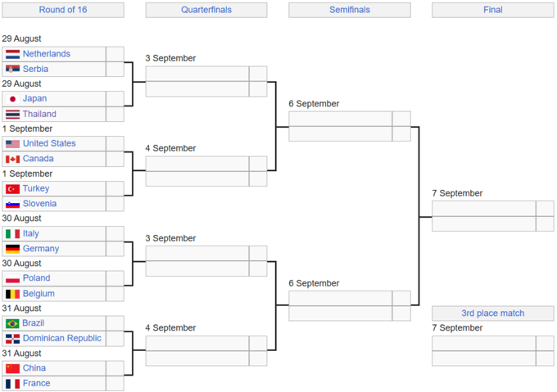Click the Brazil flag icon
Screen dimensions: 557x392
pyautogui.click(x=12, y=323)
